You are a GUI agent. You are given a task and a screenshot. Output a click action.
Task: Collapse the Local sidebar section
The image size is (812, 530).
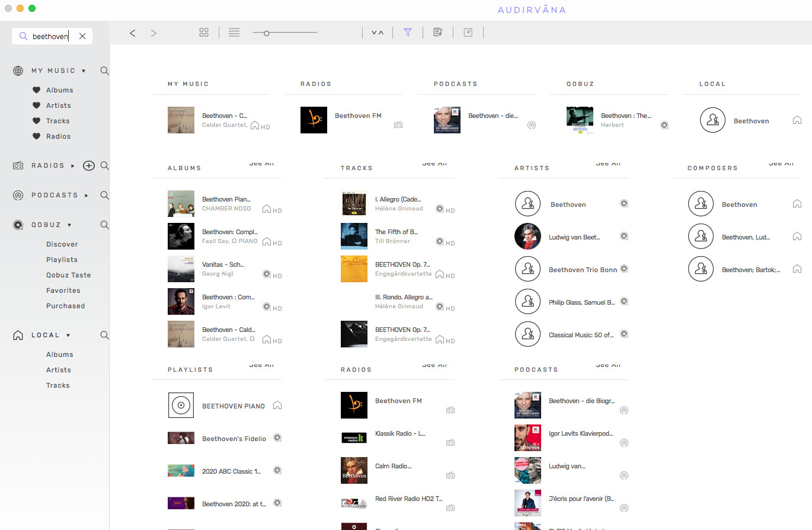68,336
